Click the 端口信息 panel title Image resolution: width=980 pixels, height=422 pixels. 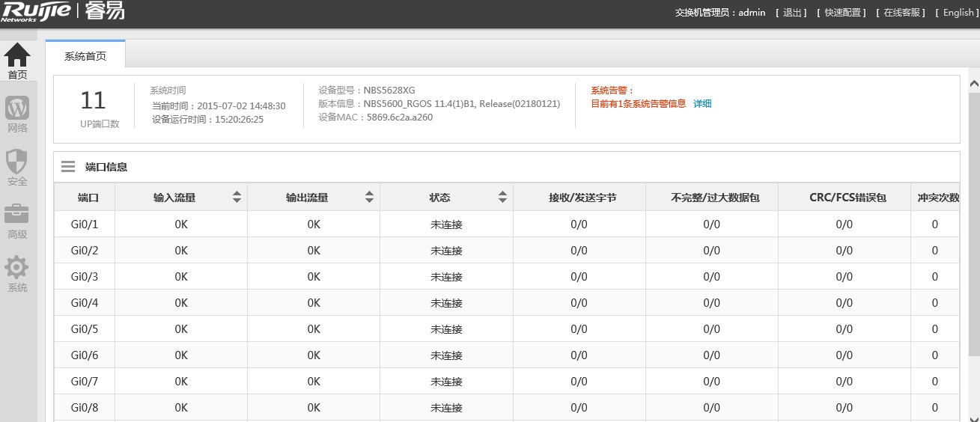coord(106,167)
